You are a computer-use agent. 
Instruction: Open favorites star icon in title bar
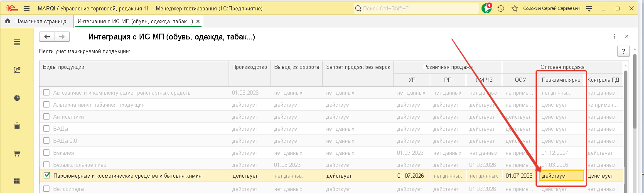click(514, 8)
